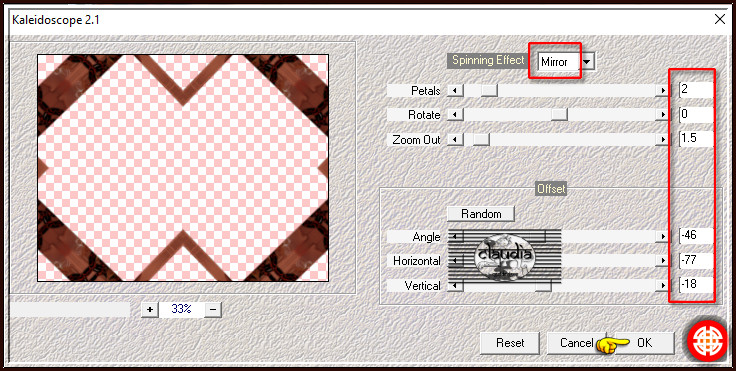Click the Angle slider left arrow
Image resolution: width=736 pixels, height=371 pixels.
pyautogui.click(x=455, y=237)
